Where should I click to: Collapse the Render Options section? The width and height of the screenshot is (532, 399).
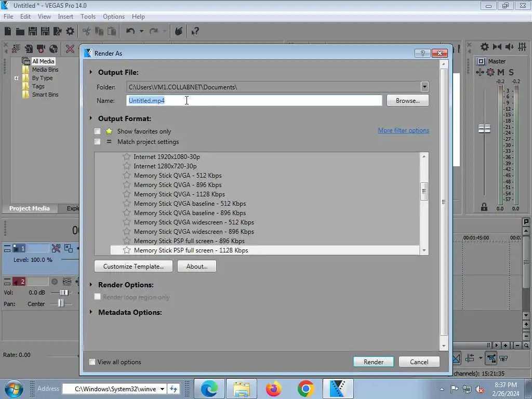(90, 284)
